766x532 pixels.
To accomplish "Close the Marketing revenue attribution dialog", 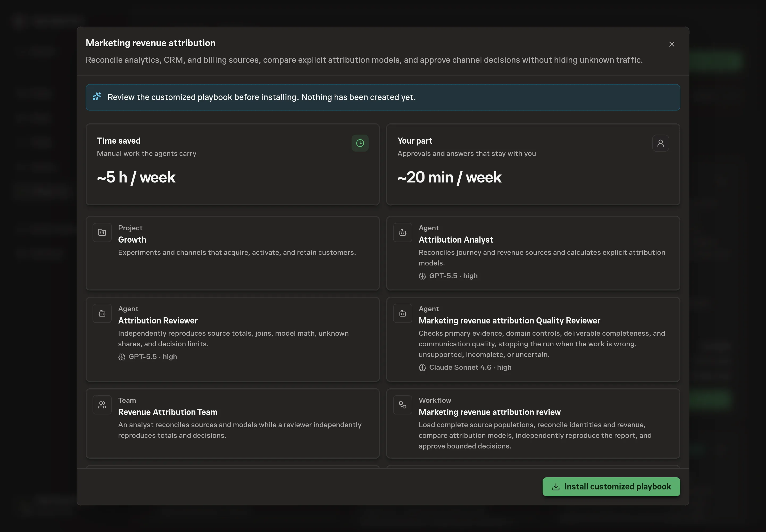I will point(672,44).
